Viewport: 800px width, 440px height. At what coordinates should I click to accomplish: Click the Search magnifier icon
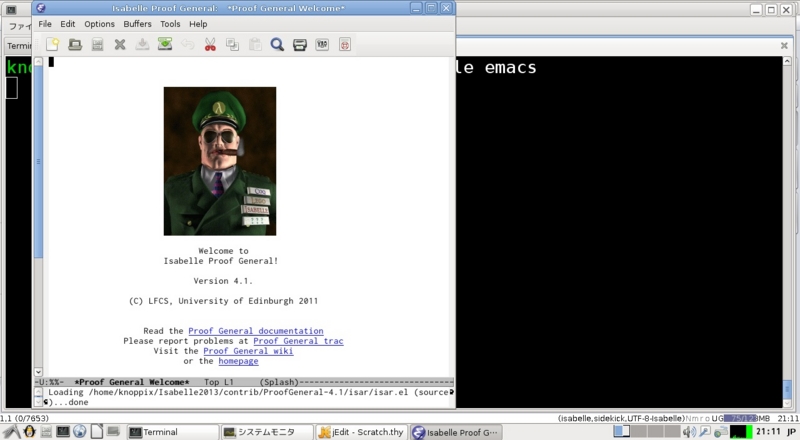277,45
